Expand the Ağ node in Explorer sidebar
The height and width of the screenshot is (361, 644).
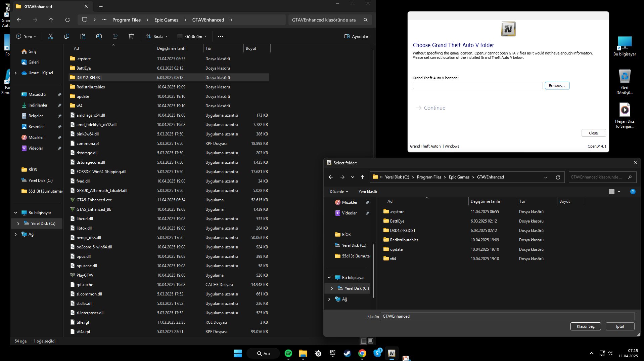(x=15, y=234)
